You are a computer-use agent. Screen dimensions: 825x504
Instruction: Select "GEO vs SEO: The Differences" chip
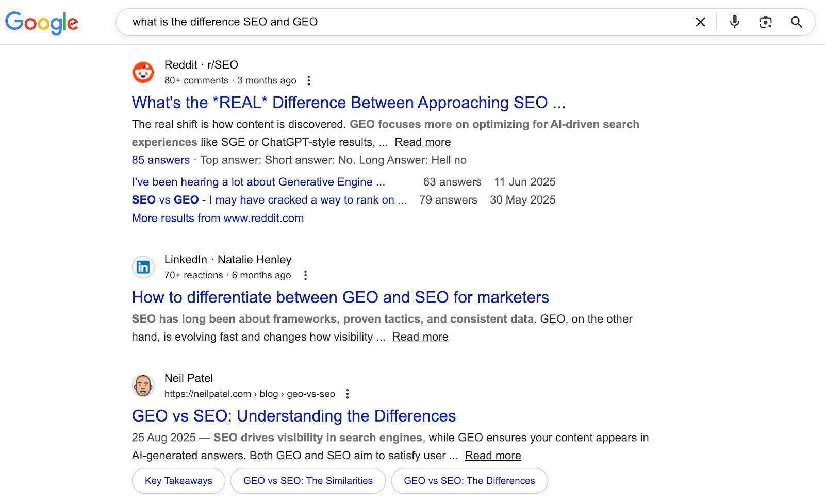click(x=469, y=481)
